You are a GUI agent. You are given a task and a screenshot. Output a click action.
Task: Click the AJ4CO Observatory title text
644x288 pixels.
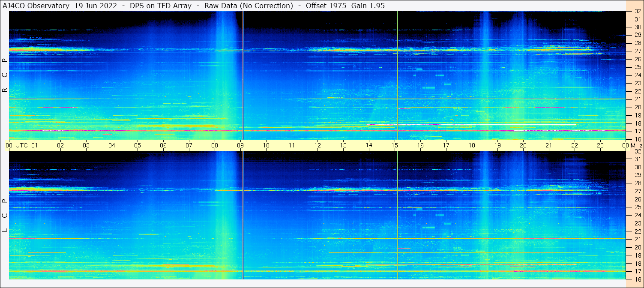click(35, 6)
